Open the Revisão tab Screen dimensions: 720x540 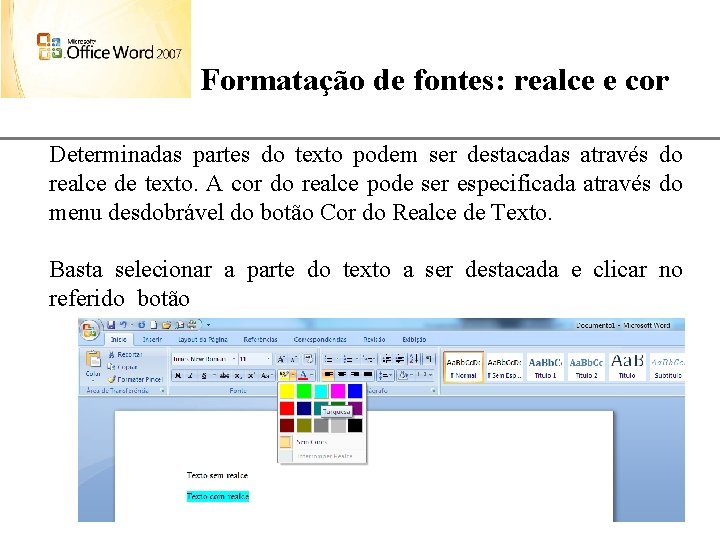(374, 340)
